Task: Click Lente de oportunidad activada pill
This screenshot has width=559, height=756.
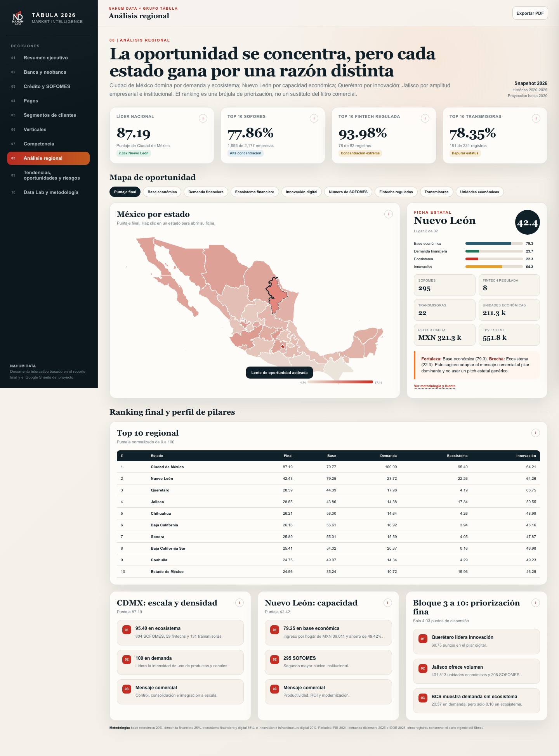Action: coord(279,373)
